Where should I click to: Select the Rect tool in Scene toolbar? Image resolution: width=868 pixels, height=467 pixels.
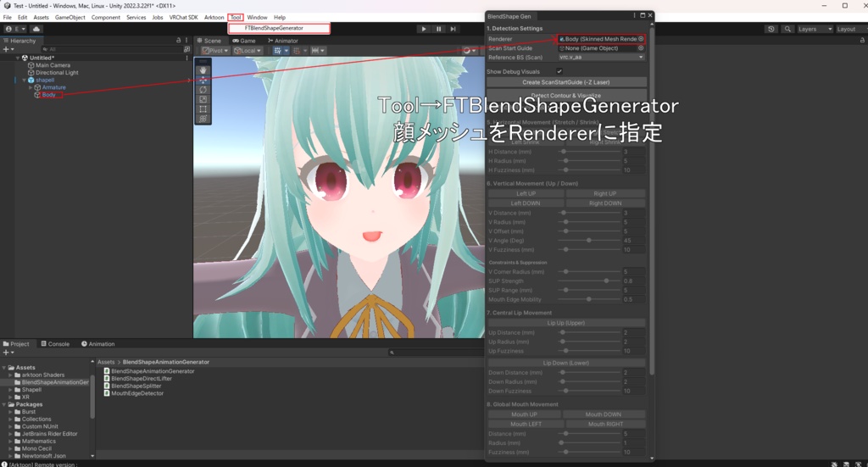[203, 109]
